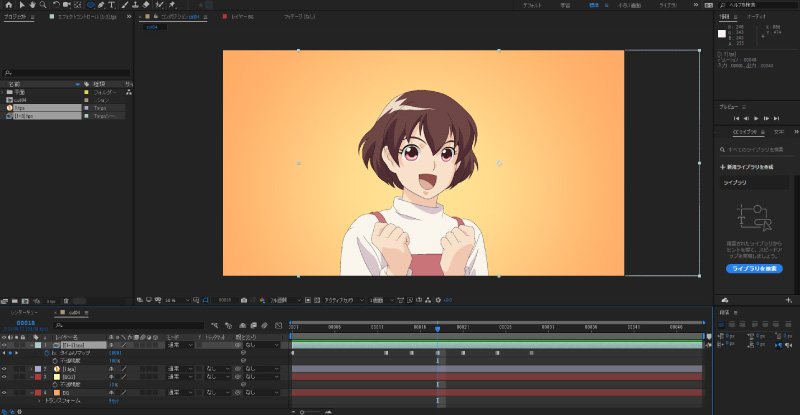
Task: Click the interpret footage icon at project panel bottom
Action: tap(5, 301)
